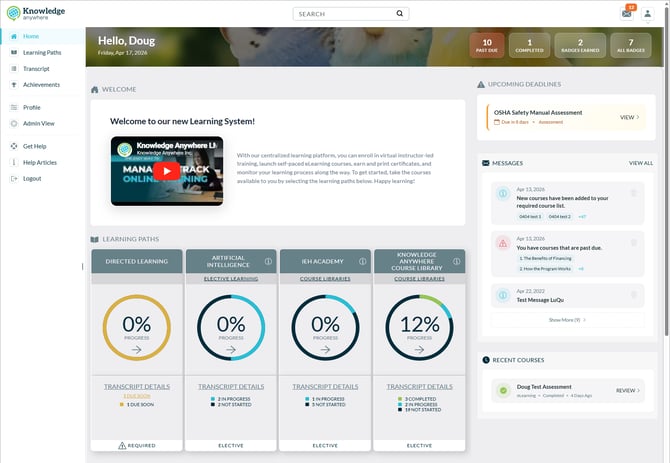670x463 pixels.
Task: Delete the 'New courses have been added' message
Action: (634, 193)
